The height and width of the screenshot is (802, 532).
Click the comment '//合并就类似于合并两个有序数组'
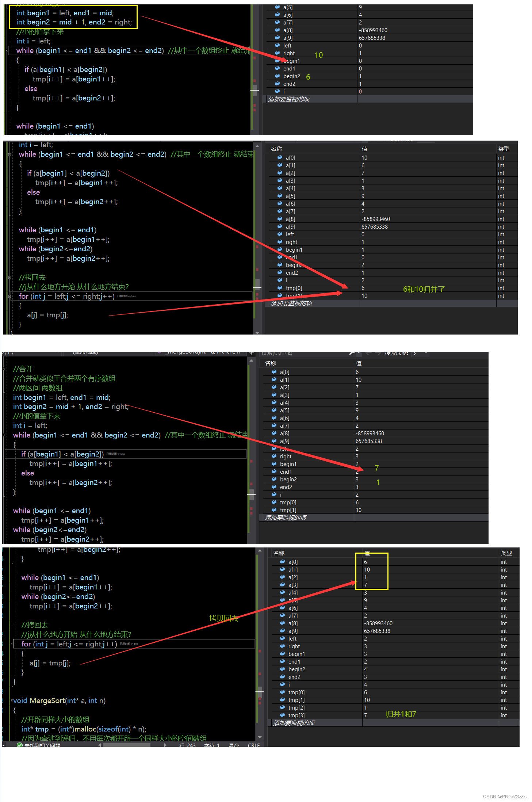click(x=64, y=378)
